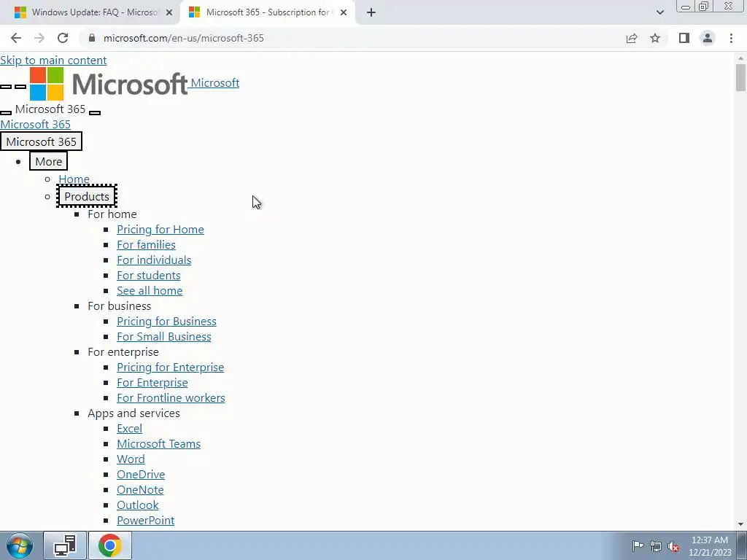Viewport: 747px width, 560px height.
Task: Click the Apps and services heading
Action: (x=134, y=413)
